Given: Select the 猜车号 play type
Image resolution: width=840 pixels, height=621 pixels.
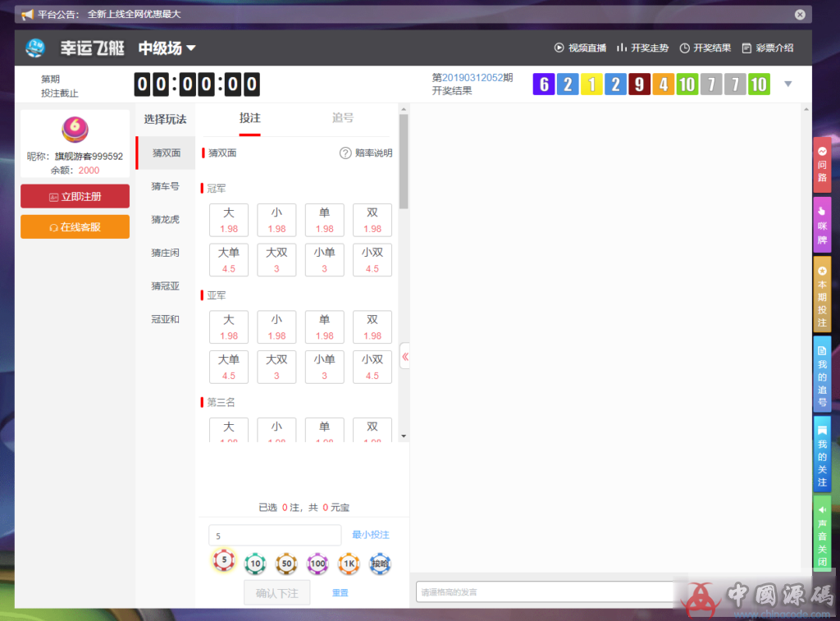Looking at the screenshot, I should (x=165, y=186).
